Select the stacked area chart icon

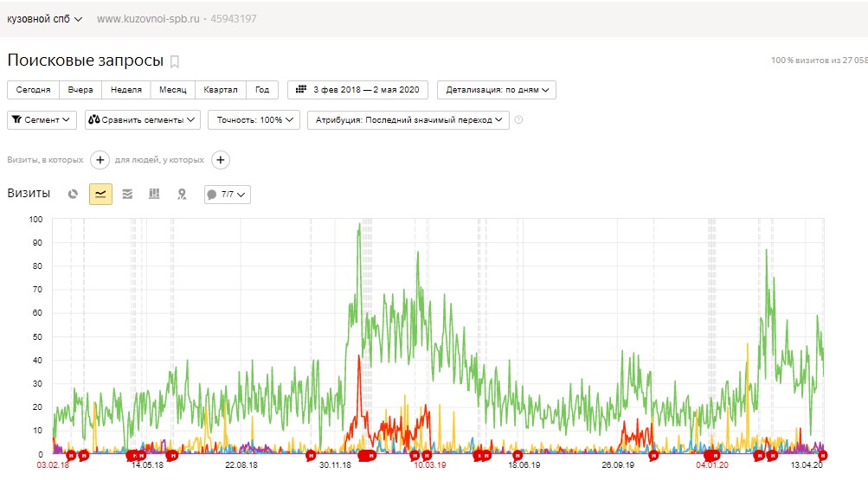(127, 194)
